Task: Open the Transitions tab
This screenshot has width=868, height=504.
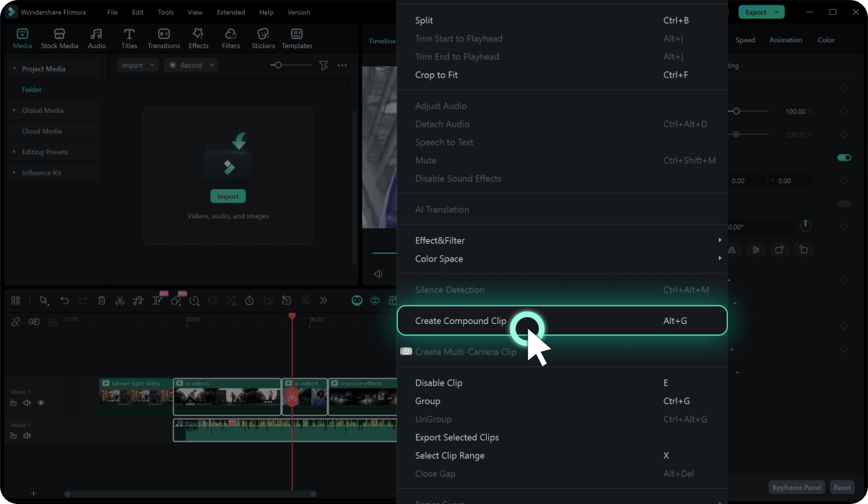Action: 164,38
